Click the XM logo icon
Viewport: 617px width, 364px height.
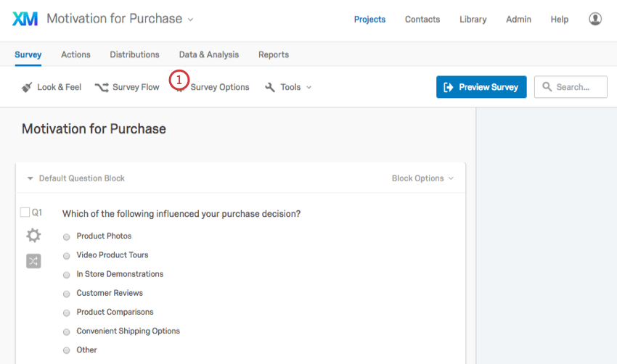point(25,19)
